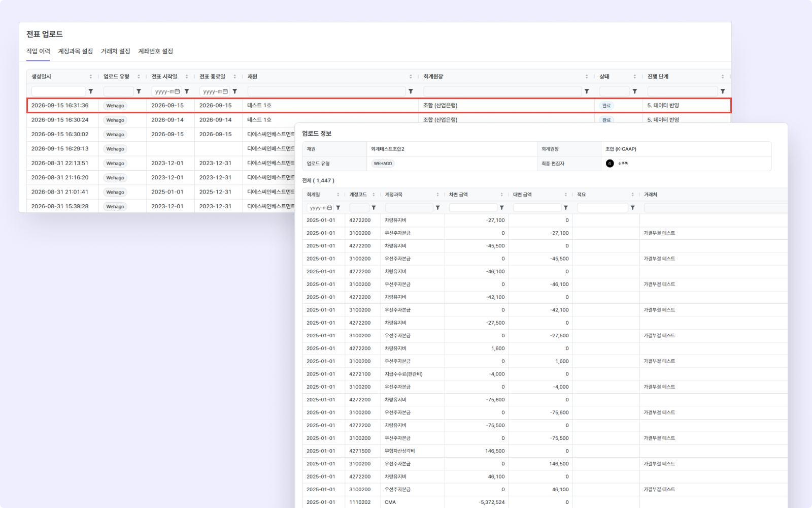Click the CMA account name cell
Image resolution: width=812 pixels, height=508 pixels.
[x=390, y=502]
